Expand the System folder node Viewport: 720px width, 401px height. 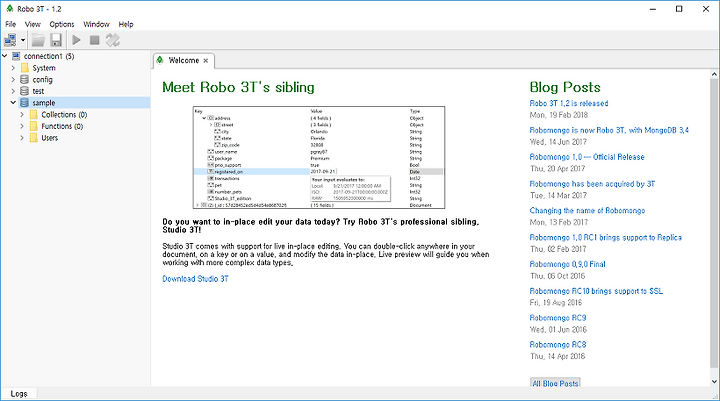(13, 68)
